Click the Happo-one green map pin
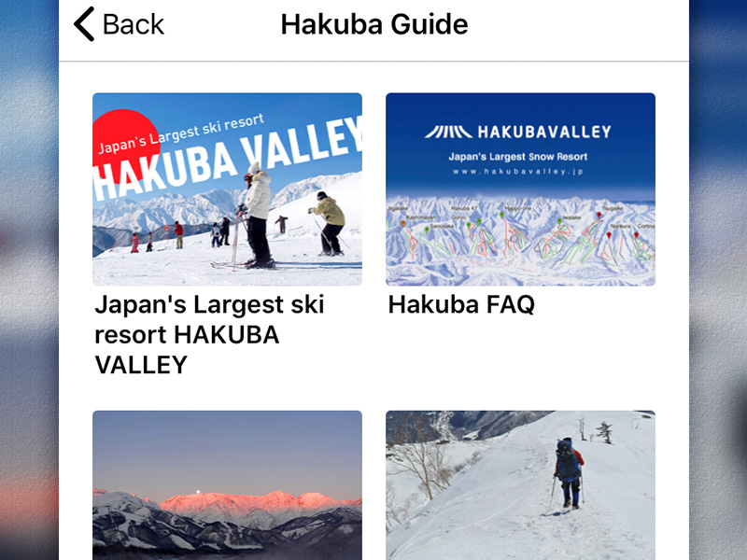This screenshot has height=560, width=747. (x=501, y=216)
